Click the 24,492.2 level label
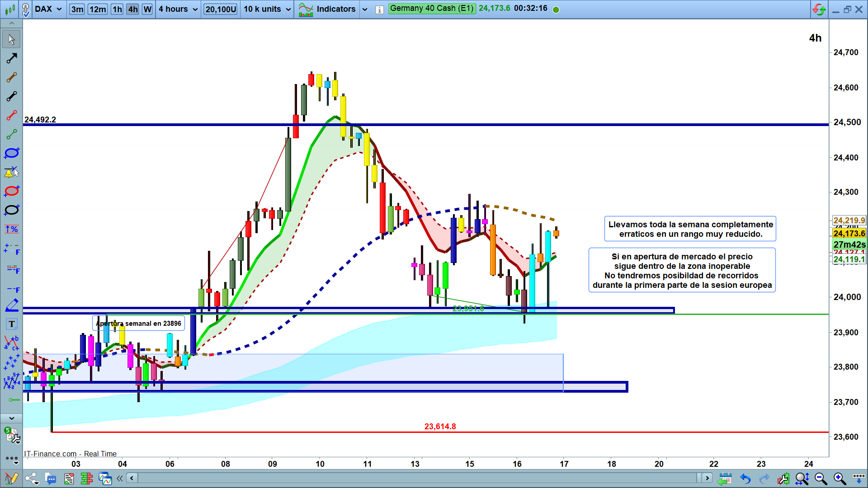This screenshot has width=868, height=488. 40,120
